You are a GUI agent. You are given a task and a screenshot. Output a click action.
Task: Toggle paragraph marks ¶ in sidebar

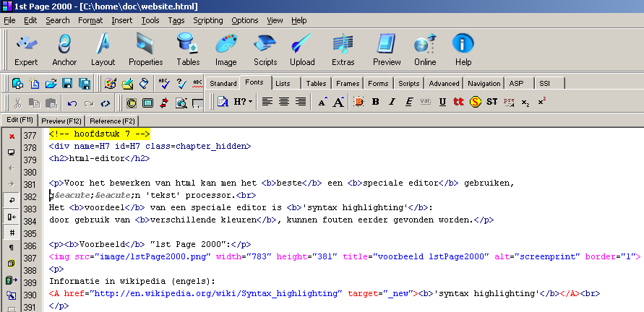coord(12,248)
